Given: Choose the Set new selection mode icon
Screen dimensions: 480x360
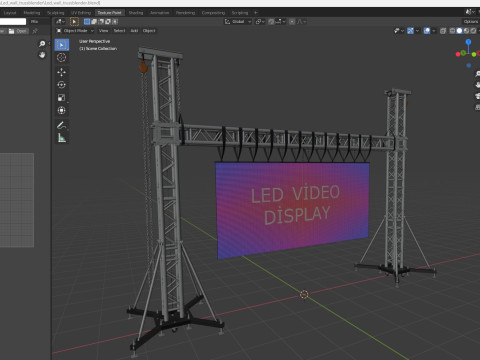Looking at the screenshot, I should pos(87,22).
